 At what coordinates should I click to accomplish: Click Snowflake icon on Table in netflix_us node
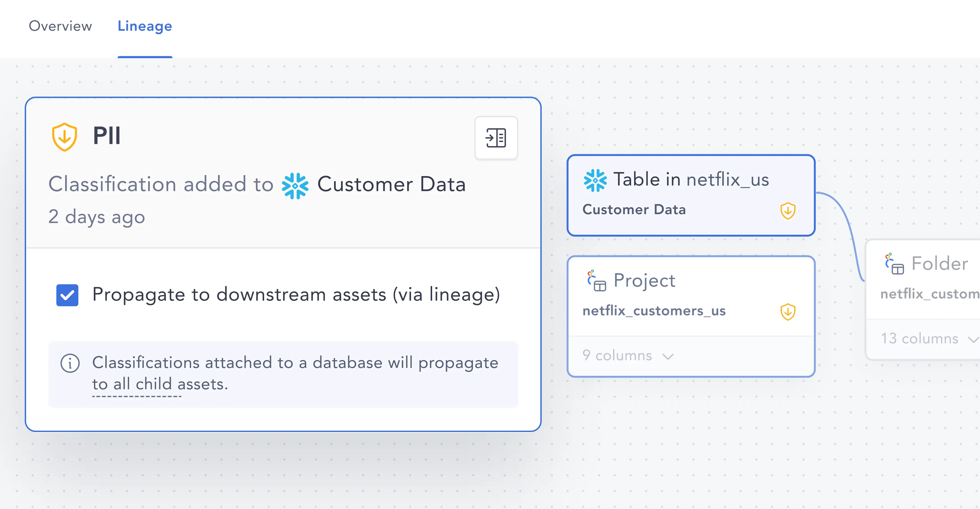[x=595, y=180]
